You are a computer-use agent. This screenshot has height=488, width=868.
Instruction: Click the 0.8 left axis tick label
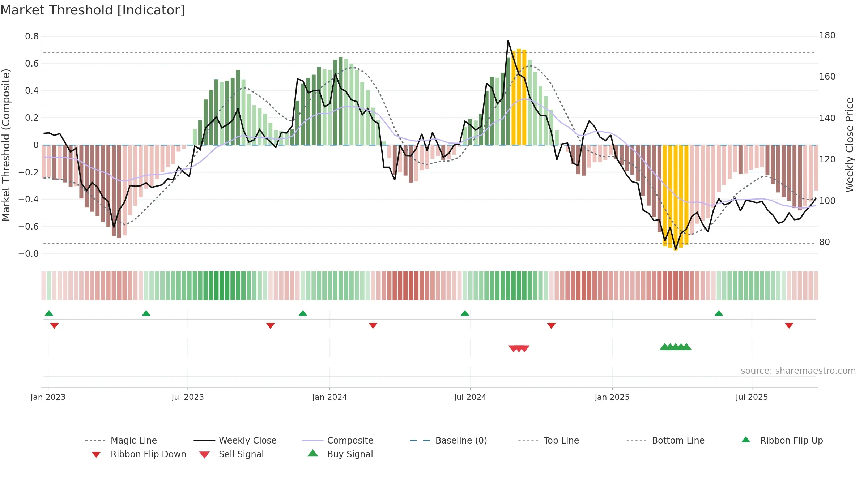pyautogui.click(x=32, y=37)
